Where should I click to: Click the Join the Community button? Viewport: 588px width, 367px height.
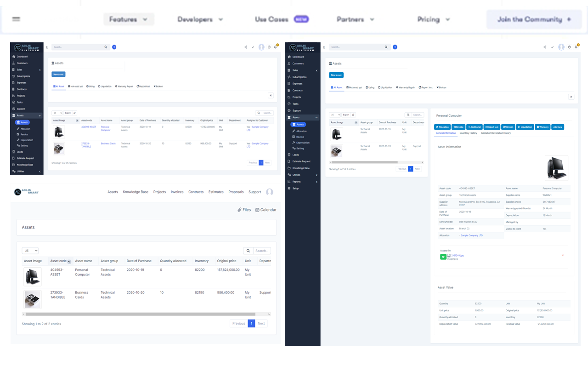(x=534, y=19)
